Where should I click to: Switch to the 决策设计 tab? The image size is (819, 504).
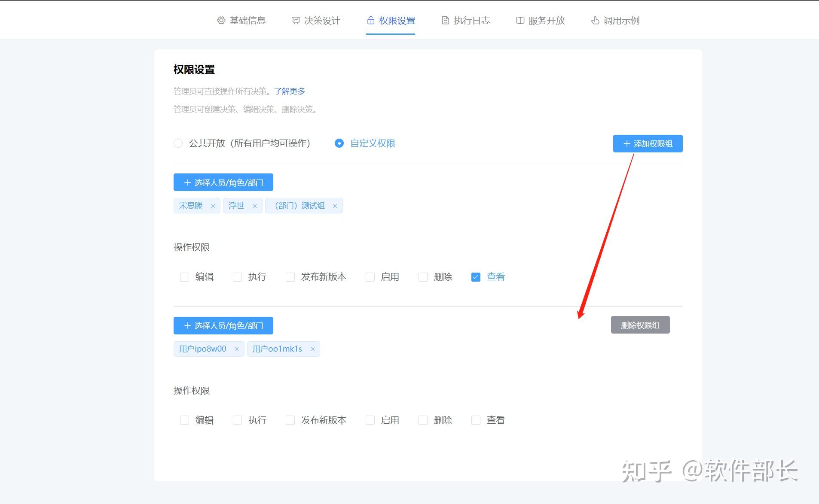[x=321, y=20]
